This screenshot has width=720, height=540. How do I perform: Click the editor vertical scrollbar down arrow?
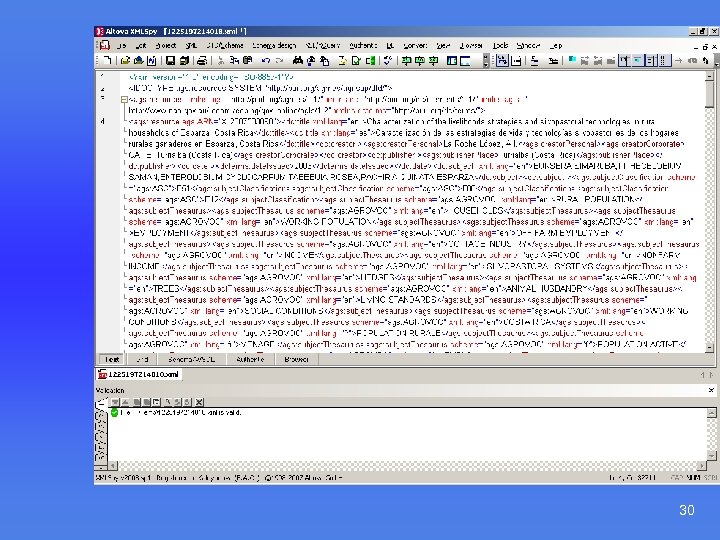click(x=709, y=348)
